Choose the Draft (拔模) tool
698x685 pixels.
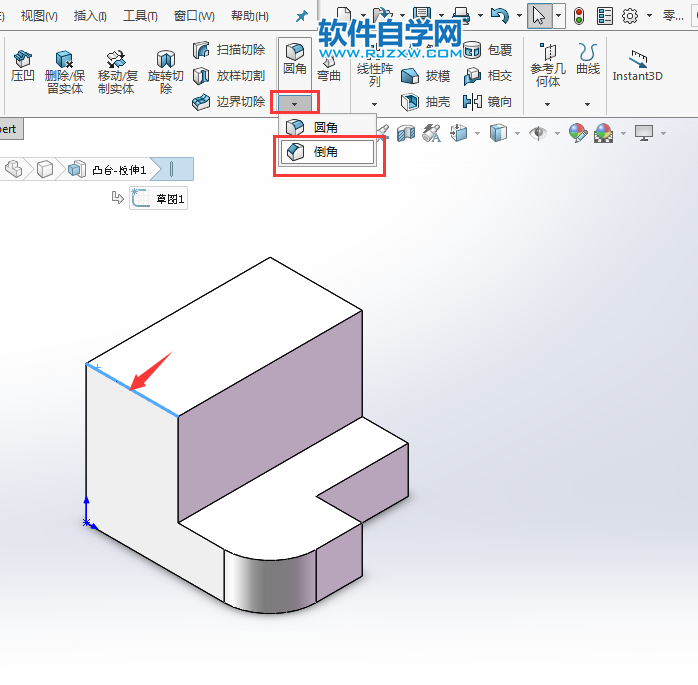click(x=426, y=76)
